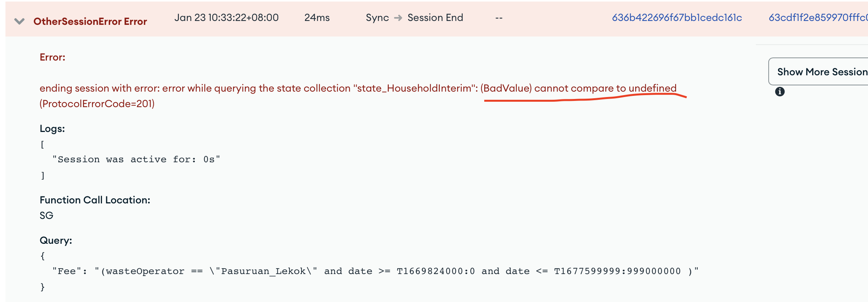Click the Sync label in the row header

click(377, 18)
